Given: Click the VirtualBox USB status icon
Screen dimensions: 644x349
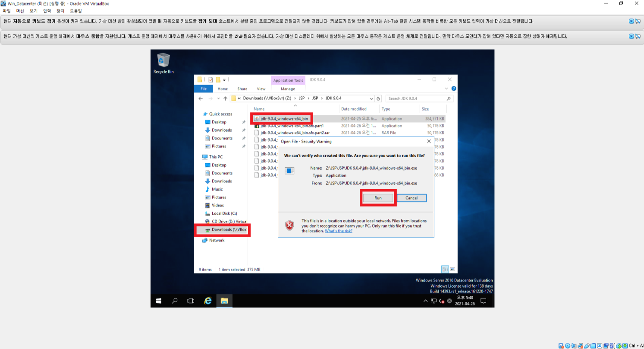Looking at the screenshot, I should pyautogui.click(x=587, y=346).
